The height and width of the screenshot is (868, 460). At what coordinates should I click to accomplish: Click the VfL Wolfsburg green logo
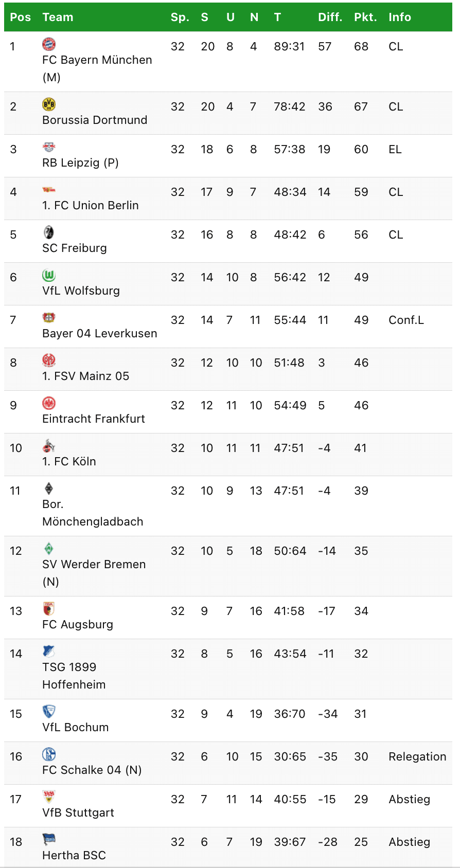49,275
